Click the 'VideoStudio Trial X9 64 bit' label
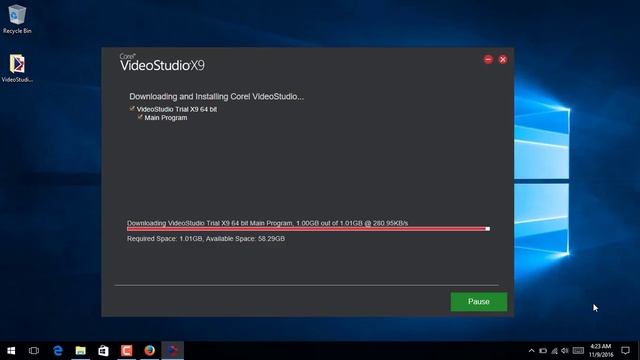Screen dimensions: 640x360 point(177,109)
